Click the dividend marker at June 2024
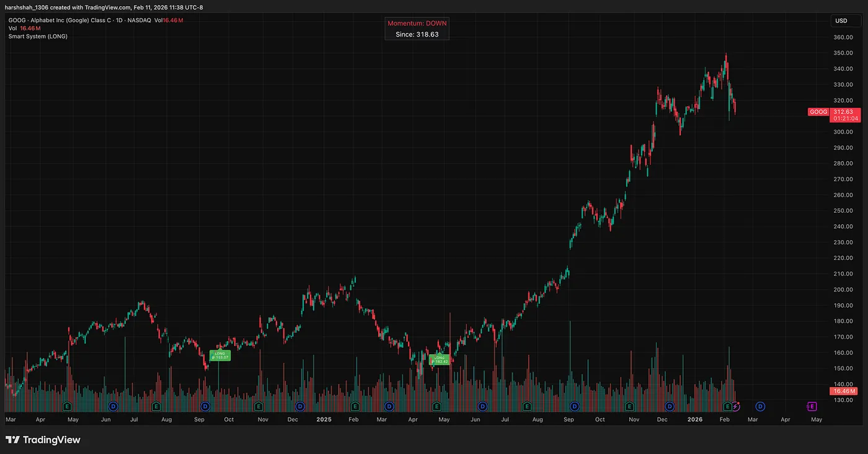 pos(113,406)
